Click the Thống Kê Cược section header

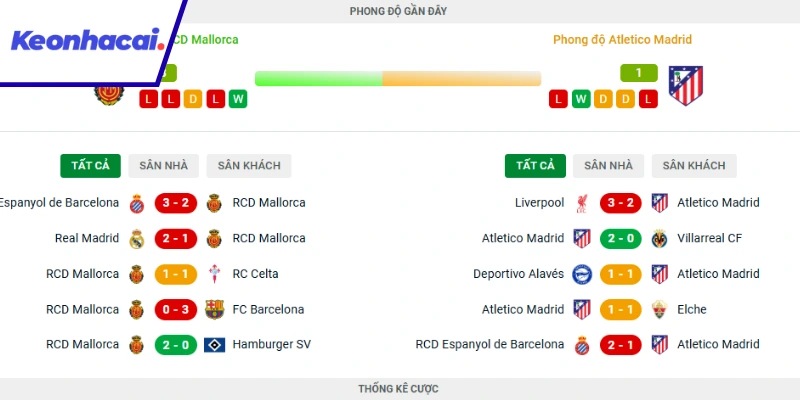(x=399, y=388)
